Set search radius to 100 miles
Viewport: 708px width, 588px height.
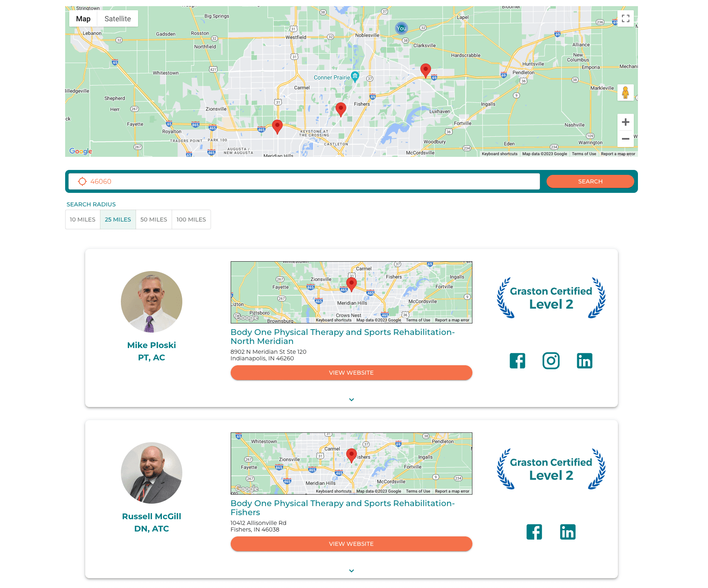[x=191, y=219]
